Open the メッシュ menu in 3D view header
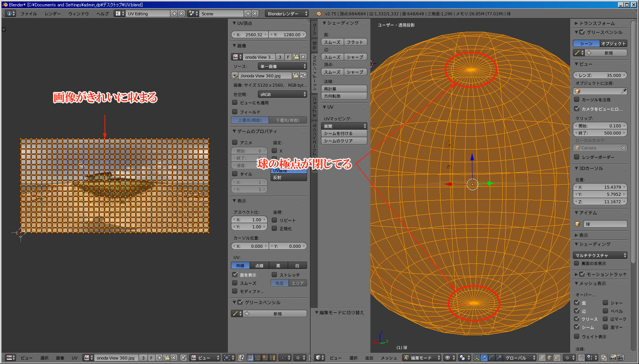The image size is (639, 364). (x=389, y=358)
